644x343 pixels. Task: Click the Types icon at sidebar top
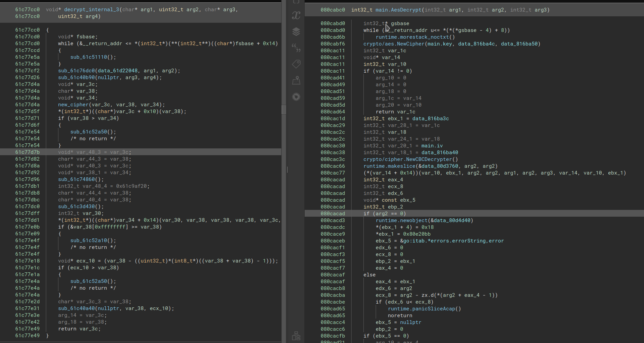pos(296,2)
